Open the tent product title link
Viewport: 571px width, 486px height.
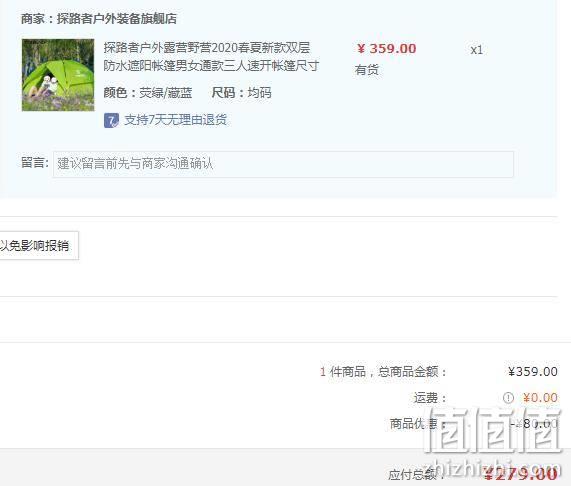click(x=211, y=57)
